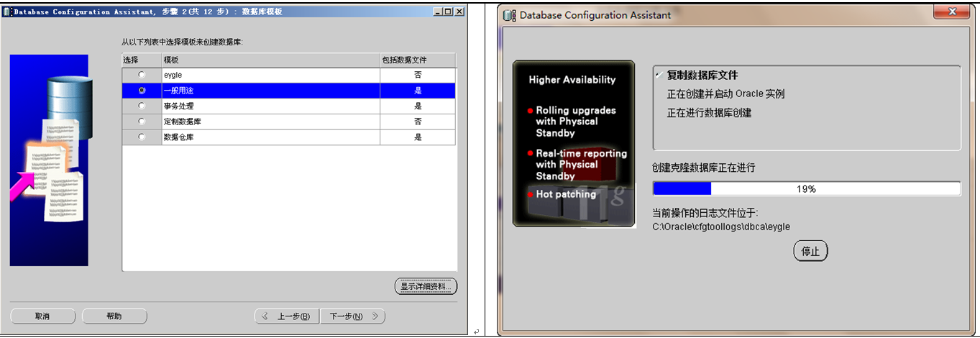The width and height of the screenshot is (980, 338).
Task: Click the 正在进行数据库创建 step
Action: pyautogui.click(x=709, y=112)
